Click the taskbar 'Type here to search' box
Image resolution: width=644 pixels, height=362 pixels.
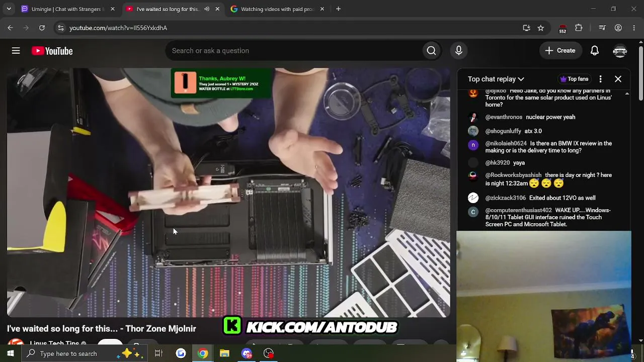pos(84,353)
